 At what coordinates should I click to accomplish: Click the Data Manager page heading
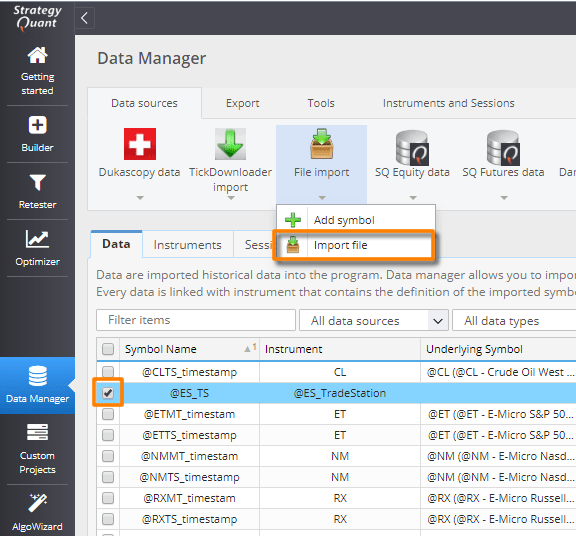151,58
